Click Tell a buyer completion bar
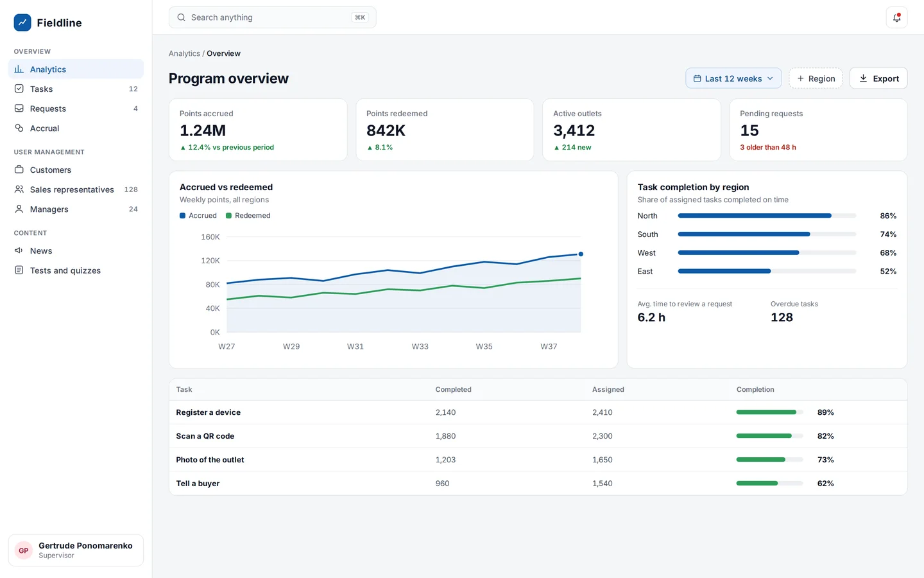 point(769,484)
